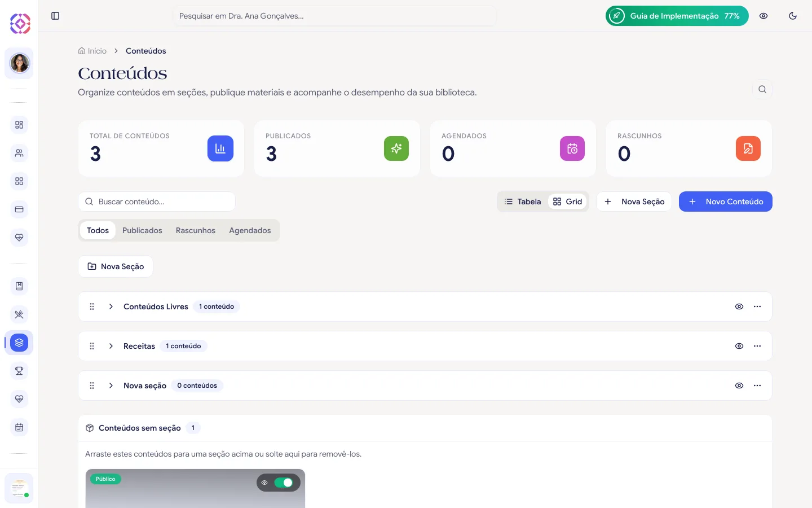The image size is (812, 508).
Task: Turn off the green Público switch on the card
Action: coord(284,483)
